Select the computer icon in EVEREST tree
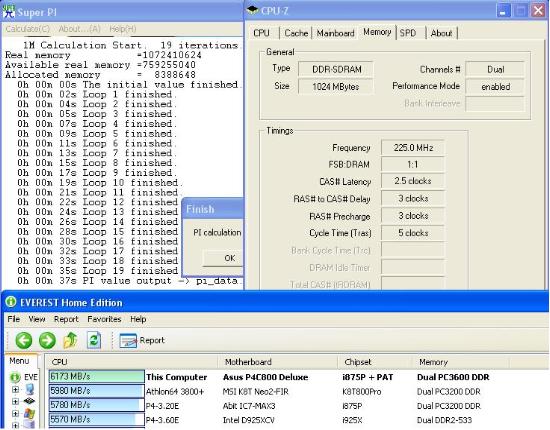 30,390
